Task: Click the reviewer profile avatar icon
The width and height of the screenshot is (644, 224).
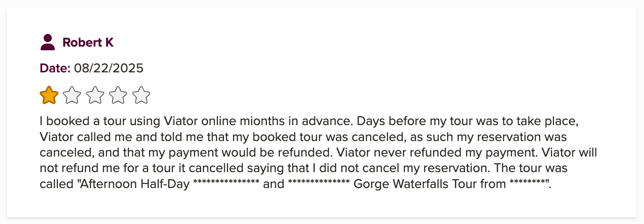Action: [48, 42]
